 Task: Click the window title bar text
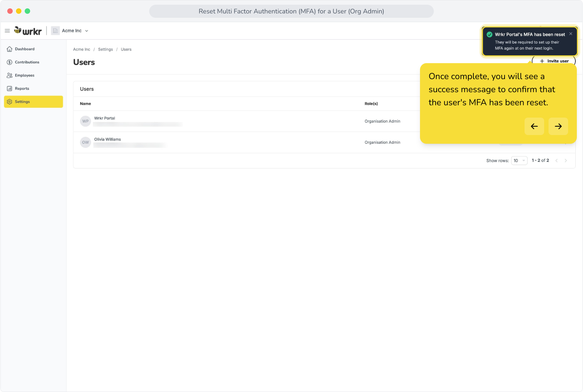[x=291, y=11]
